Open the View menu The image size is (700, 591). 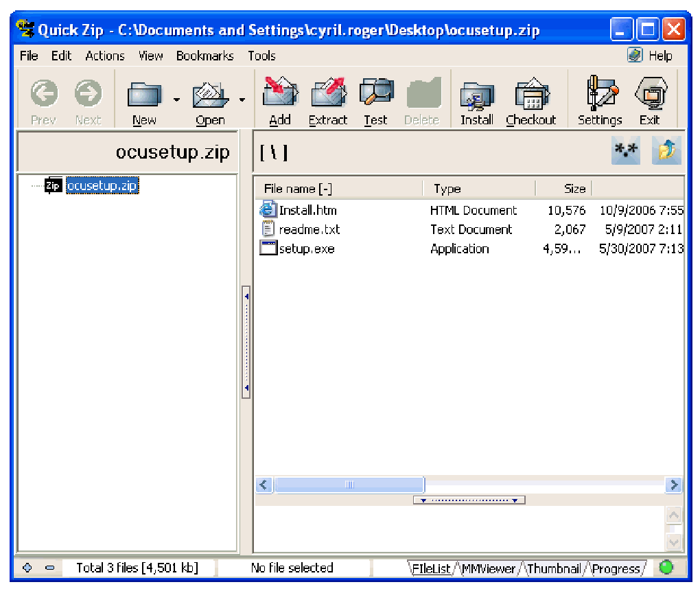[150, 56]
